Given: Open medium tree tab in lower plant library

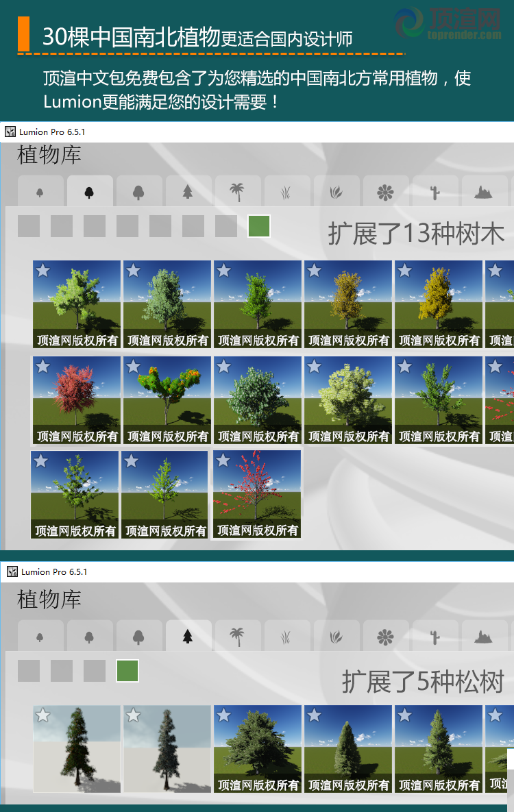Looking at the screenshot, I should (x=90, y=636).
